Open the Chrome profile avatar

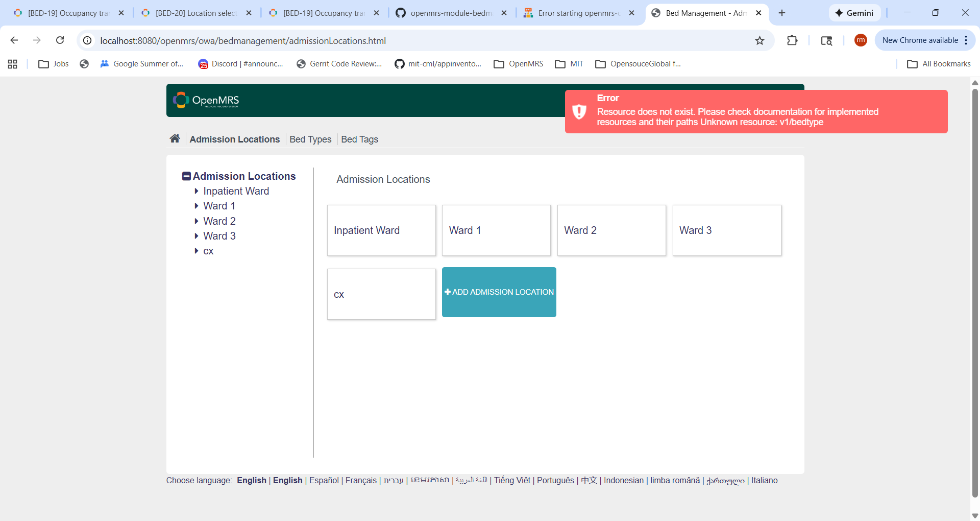tap(861, 40)
